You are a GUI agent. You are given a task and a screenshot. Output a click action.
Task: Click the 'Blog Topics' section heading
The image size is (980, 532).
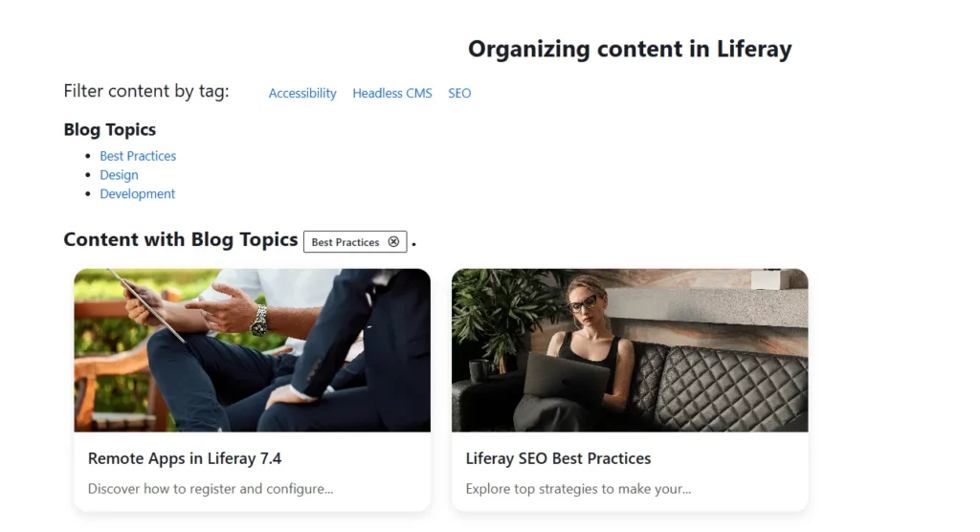(x=110, y=129)
